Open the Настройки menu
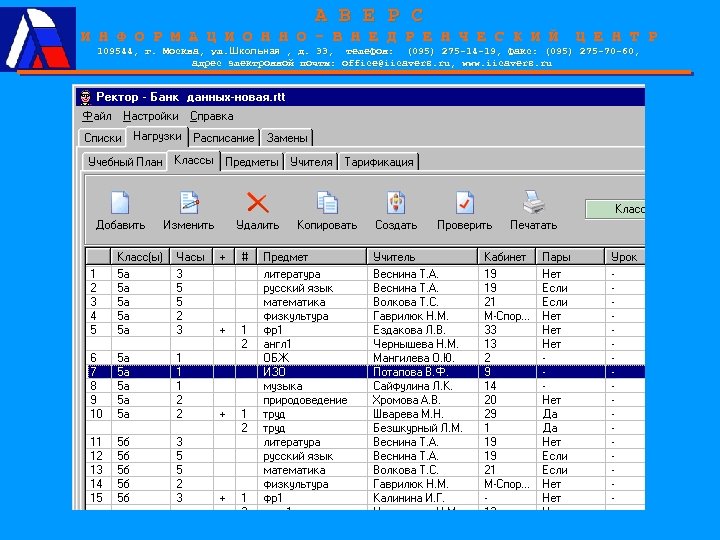The height and width of the screenshot is (540, 720). pyautogui.click(x=151, y=117)
